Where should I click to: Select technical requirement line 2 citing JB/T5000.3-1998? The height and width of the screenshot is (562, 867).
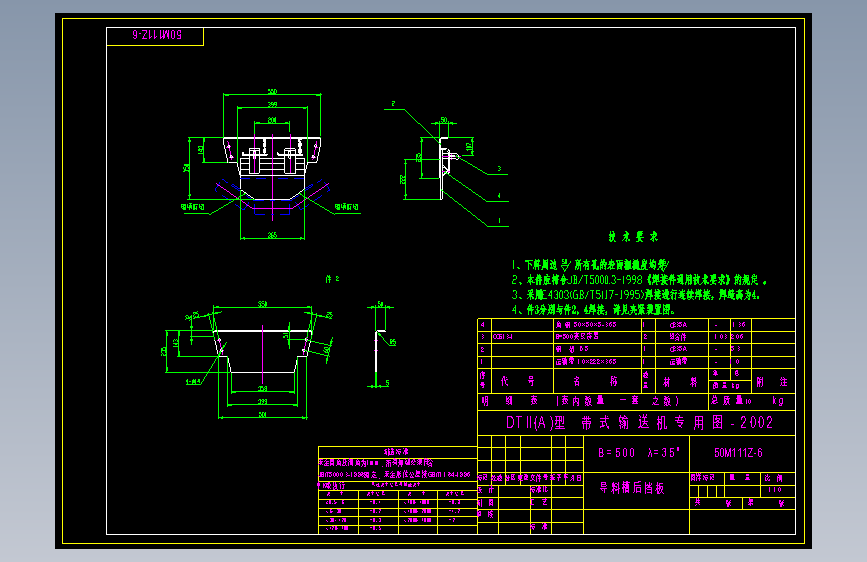[x=639, y=280]
